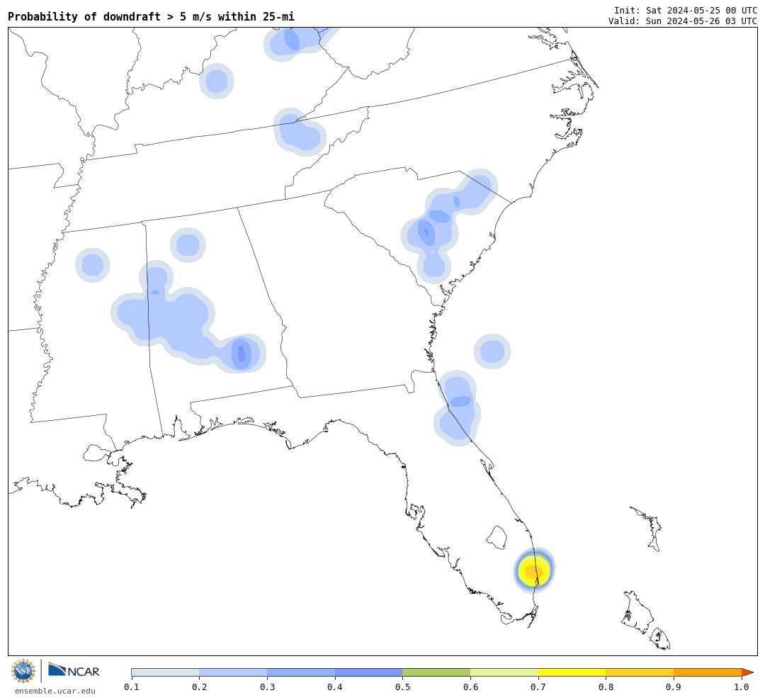Screen dimensions: 765x700
Task: Click the colorbar tick label 0.7
Action: click(x=538, y=687)
